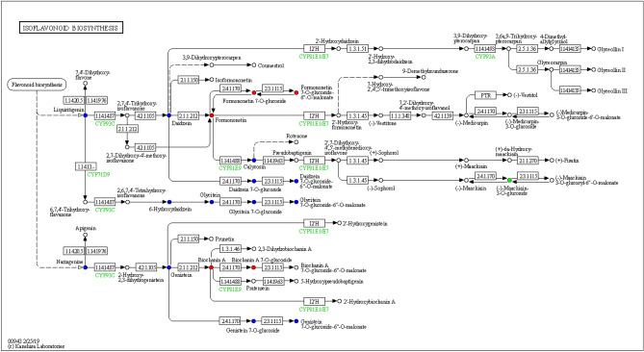
Task: Click green (-)-Maackiain-3-O-glucoside node
Action: point(509,180)
